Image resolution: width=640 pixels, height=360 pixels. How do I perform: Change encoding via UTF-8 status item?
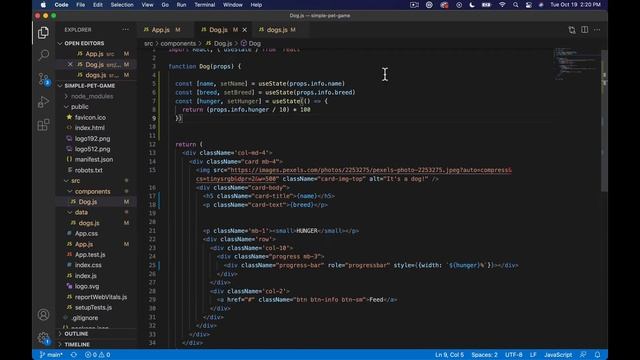click(x=513, y=355)
